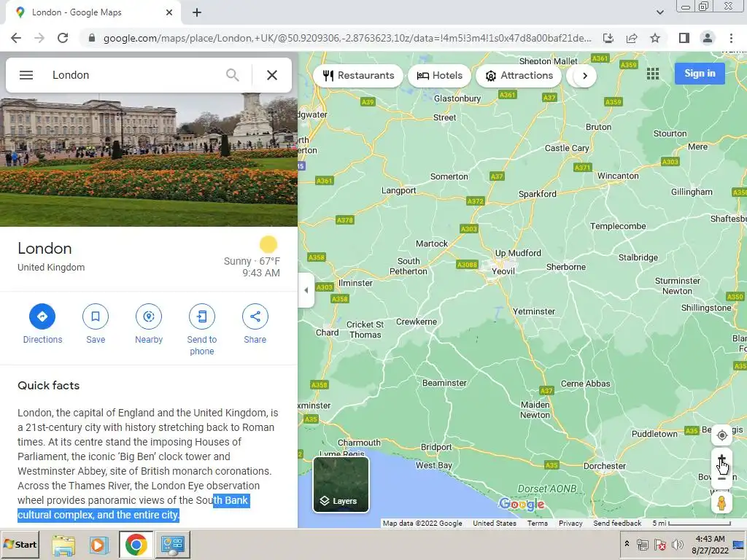
Task: Click the address bar URL
Action: 347,38
